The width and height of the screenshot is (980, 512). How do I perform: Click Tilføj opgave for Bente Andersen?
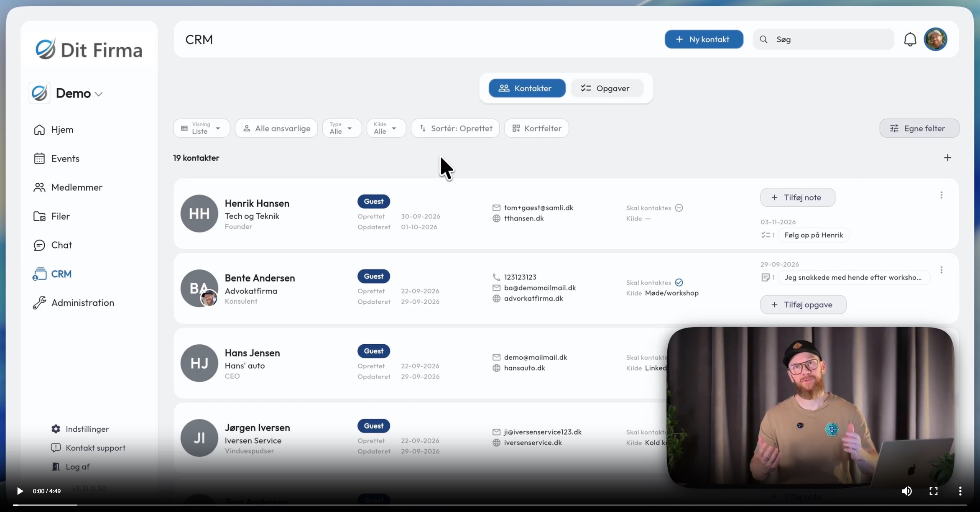(803, 305)
